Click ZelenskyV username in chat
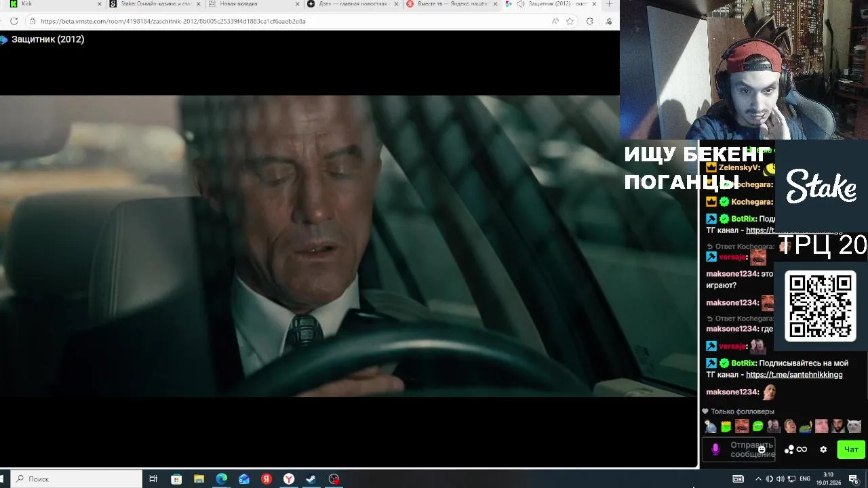 [738, 167]
